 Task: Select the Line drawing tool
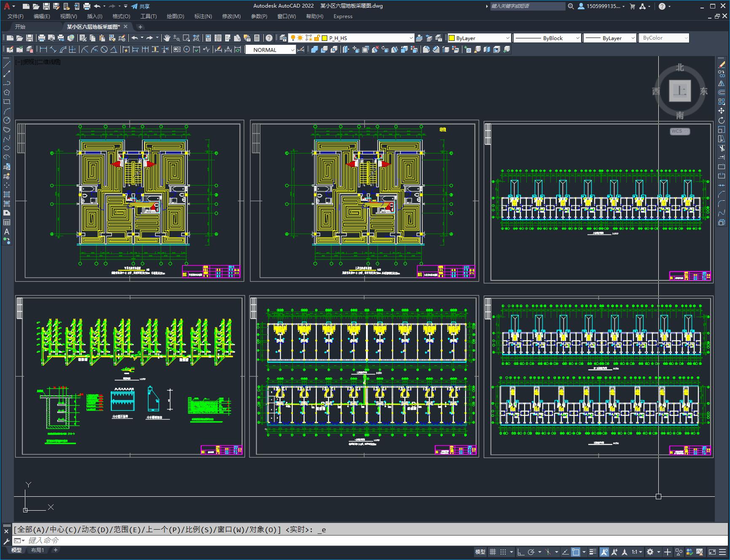coord(7,65)
